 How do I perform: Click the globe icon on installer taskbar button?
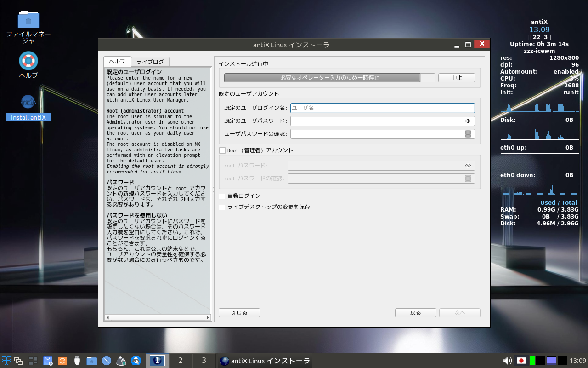click(x=225, y=361)
